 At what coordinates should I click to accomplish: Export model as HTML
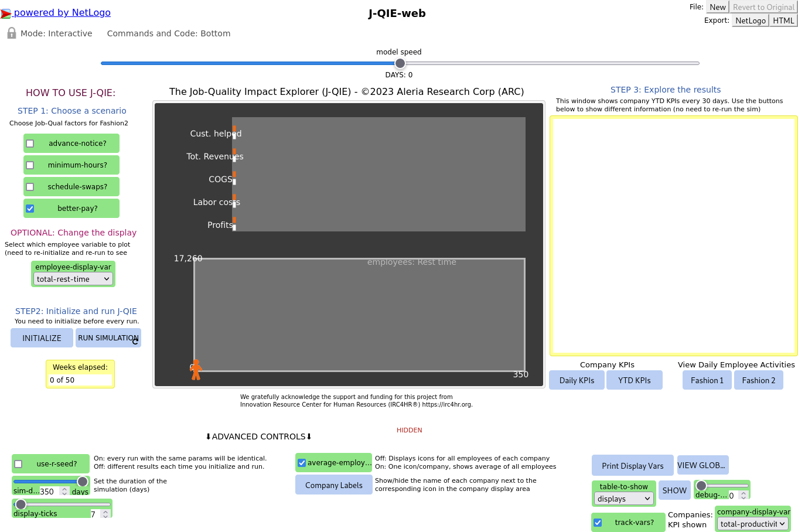point(783,21)
